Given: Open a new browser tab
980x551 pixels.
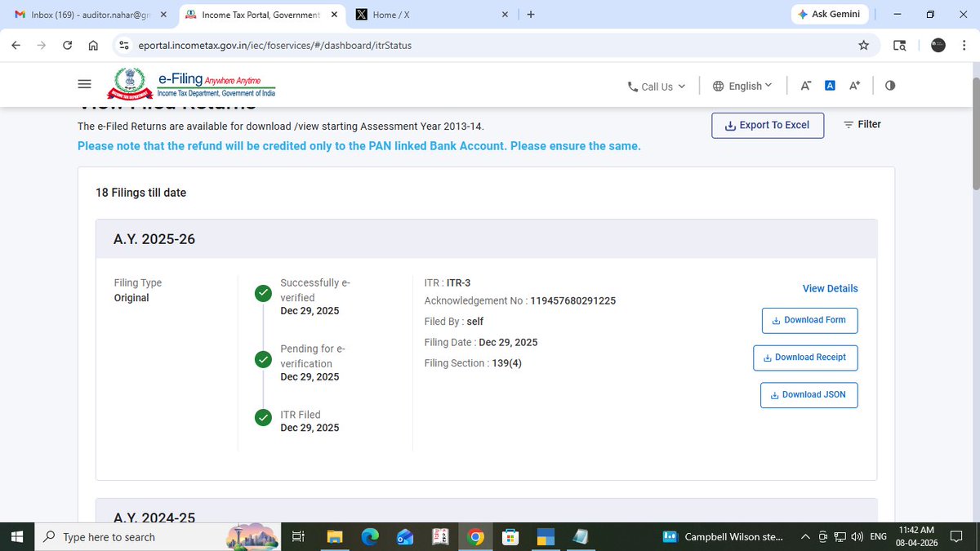Looking at the screenshot, I should 531,15.
